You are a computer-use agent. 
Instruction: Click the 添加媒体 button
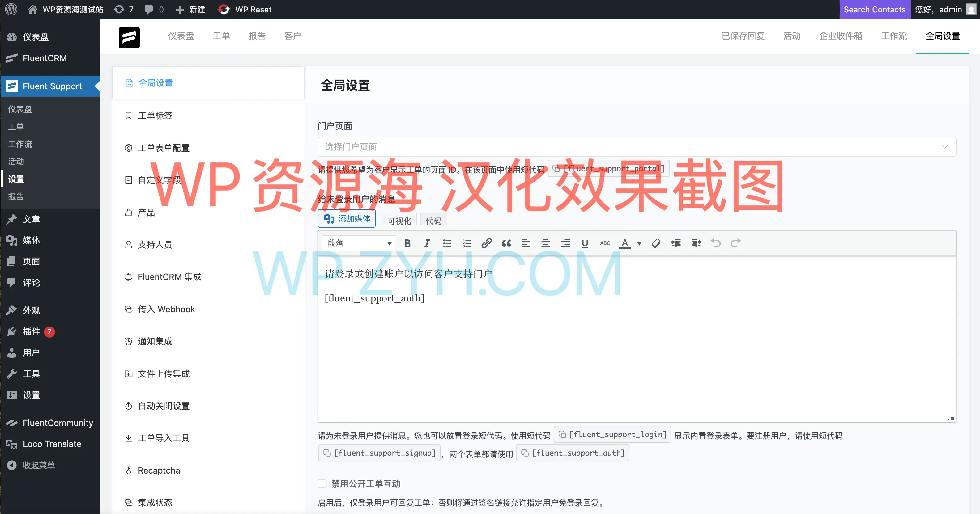coord(347,219)
